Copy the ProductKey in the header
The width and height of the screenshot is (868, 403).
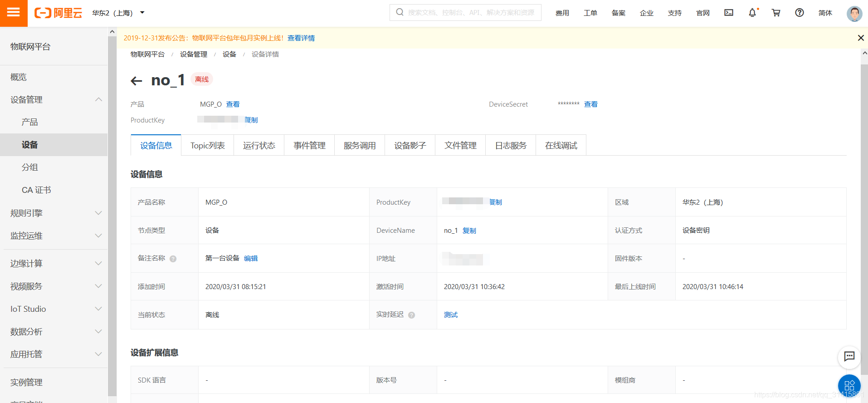click(251, 120)
